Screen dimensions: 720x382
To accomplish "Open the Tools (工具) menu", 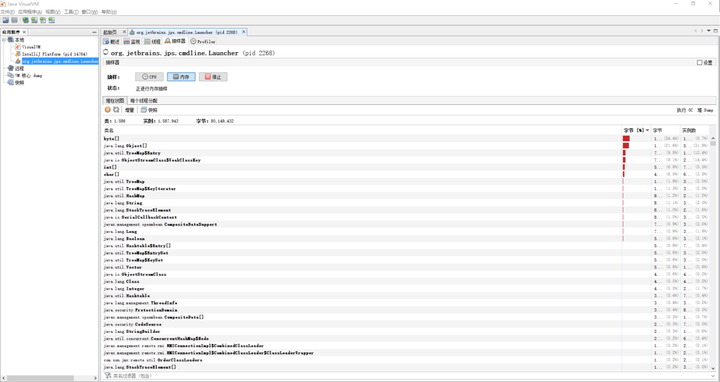I will coord(70,11).
